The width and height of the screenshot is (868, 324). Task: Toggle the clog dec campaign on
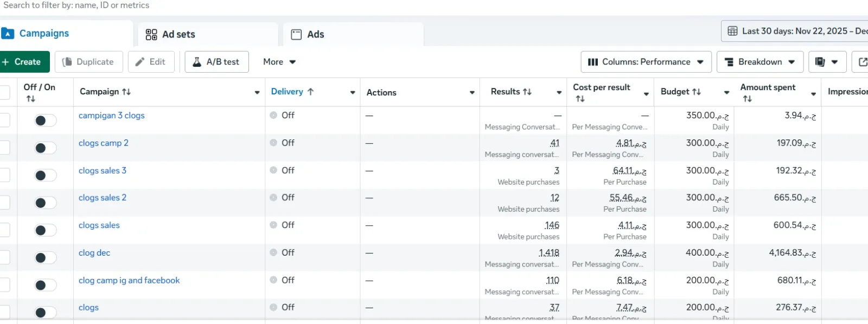click(x=46, y=258)
